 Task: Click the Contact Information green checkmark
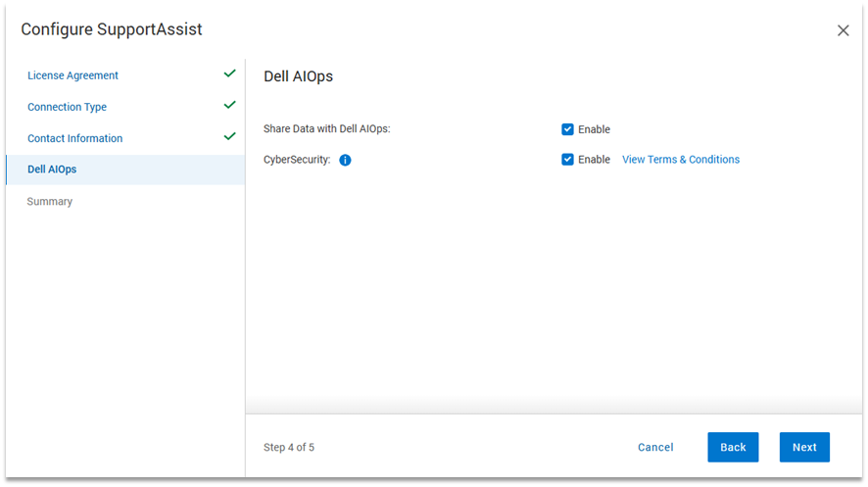tap(229, 136)
